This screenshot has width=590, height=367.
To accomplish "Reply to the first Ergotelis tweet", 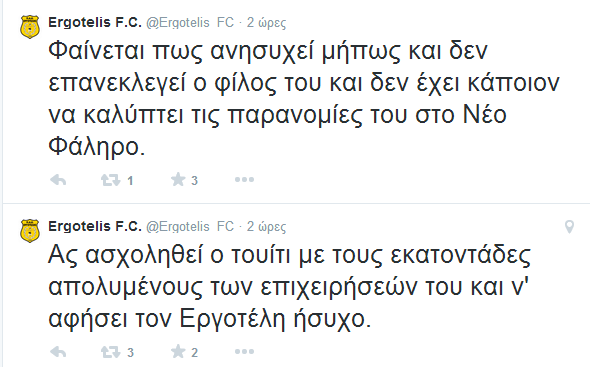I will [58, 180].
